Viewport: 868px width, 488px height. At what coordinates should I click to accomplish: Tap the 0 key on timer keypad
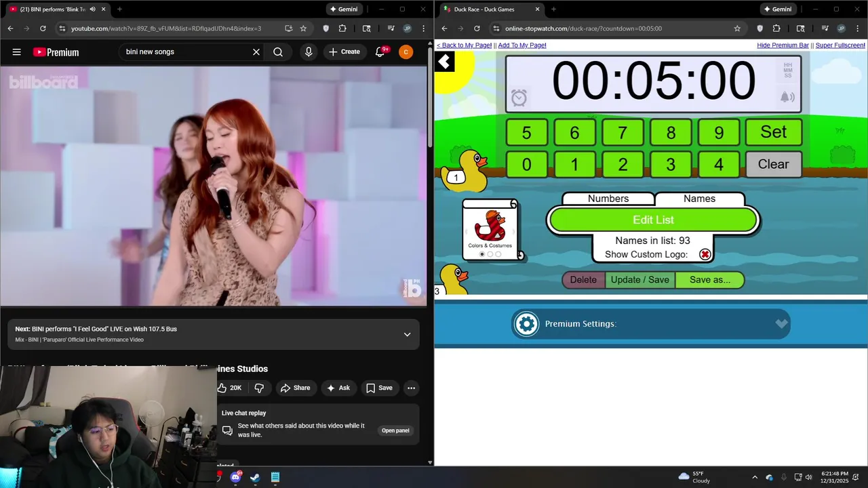tap(527, 164)
